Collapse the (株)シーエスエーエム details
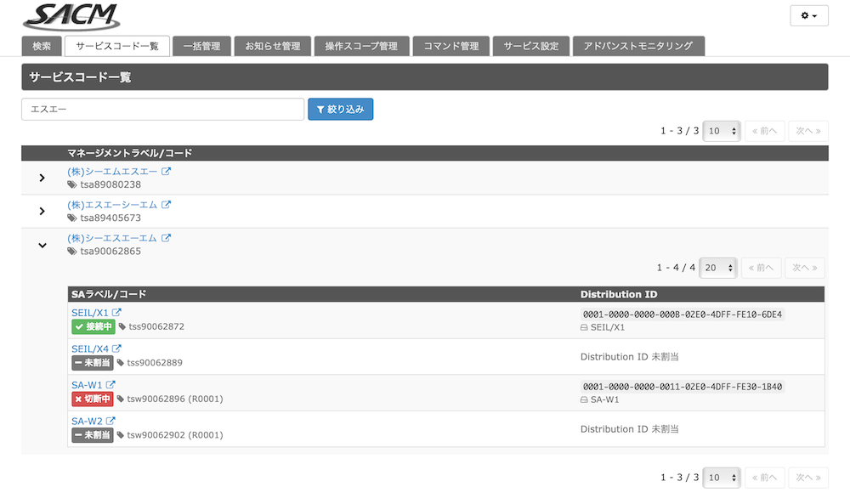The height and width of the screenshot is (504, 850). [x=42, y=245]
